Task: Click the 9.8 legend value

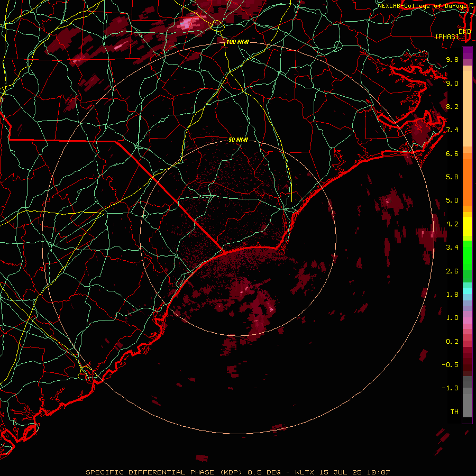Action: click(x=452, y=59)
